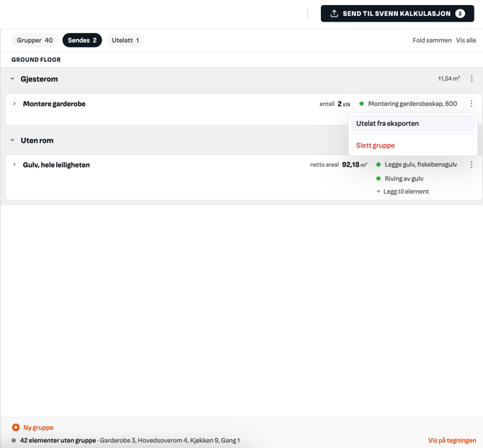483x448 pixels.
Task: Click Legg til element link
Action: pyautogui.click(x=403, y=192)
